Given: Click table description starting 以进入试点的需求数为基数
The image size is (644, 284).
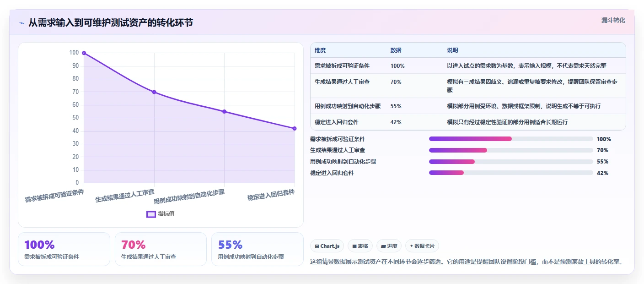Looking at the screenshot, I should pyautogui.click(x=526, y=66).
